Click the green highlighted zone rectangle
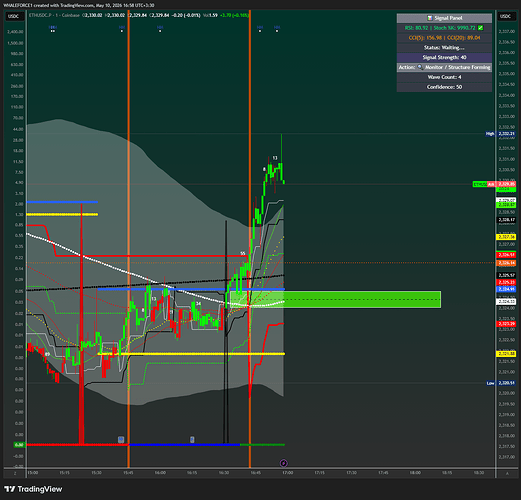521x500 pixels. tap(335, 299)
